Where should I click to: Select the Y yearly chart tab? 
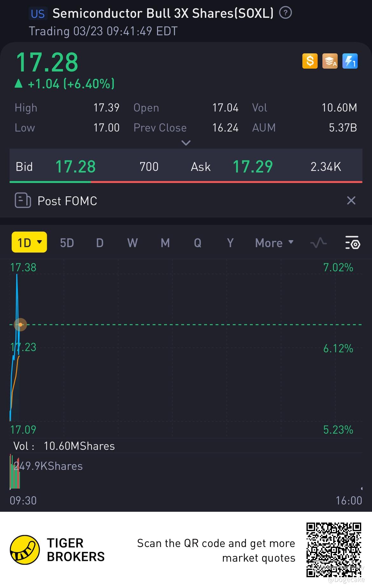tap(230, 243)
